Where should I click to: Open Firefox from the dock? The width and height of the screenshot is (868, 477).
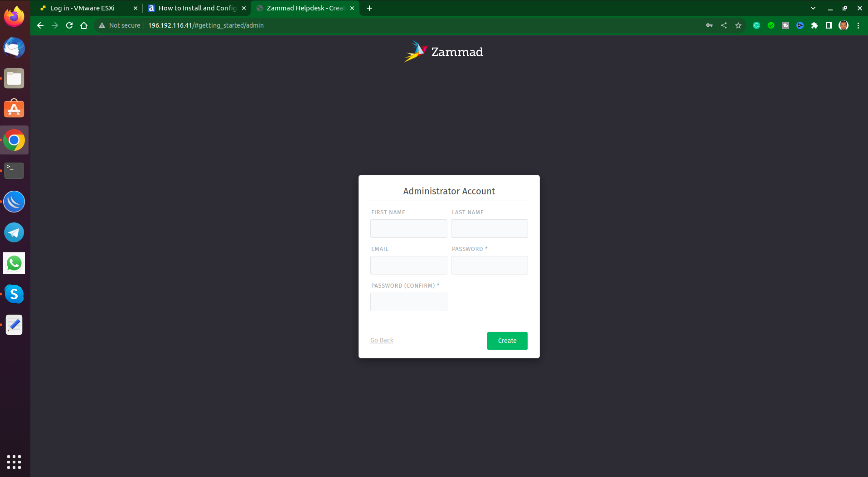tap(14, 17)
